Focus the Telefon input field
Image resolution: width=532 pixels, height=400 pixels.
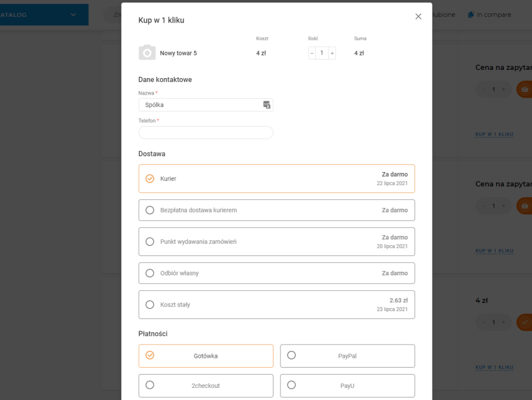pyautogui.click(x=206, y=132)
